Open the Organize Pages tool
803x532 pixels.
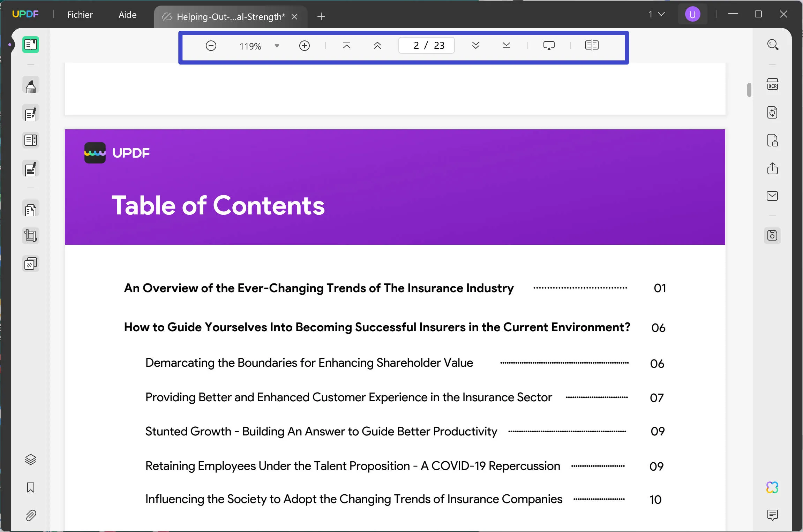[x=31, y=210]
